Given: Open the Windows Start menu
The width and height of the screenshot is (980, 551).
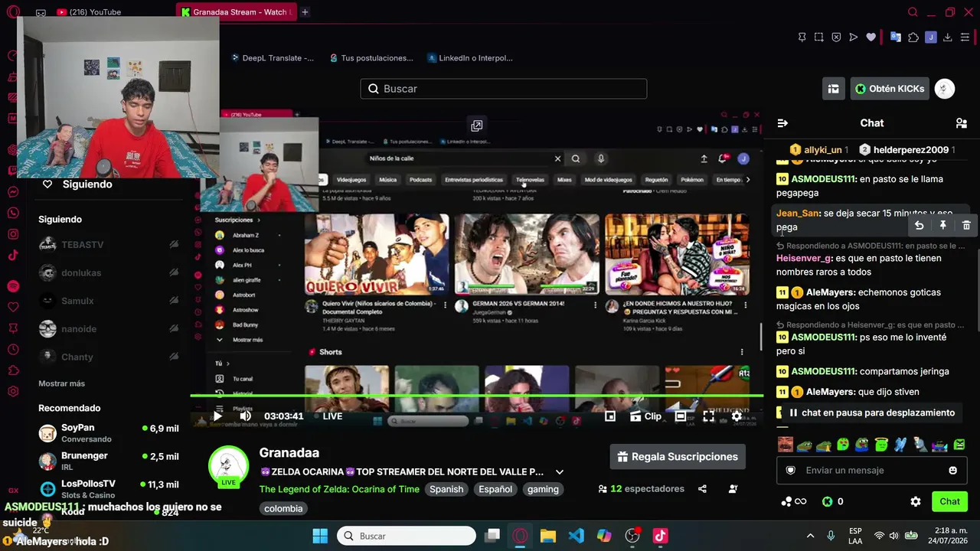Looking at the screenshot, I should (x=320, y=536).
